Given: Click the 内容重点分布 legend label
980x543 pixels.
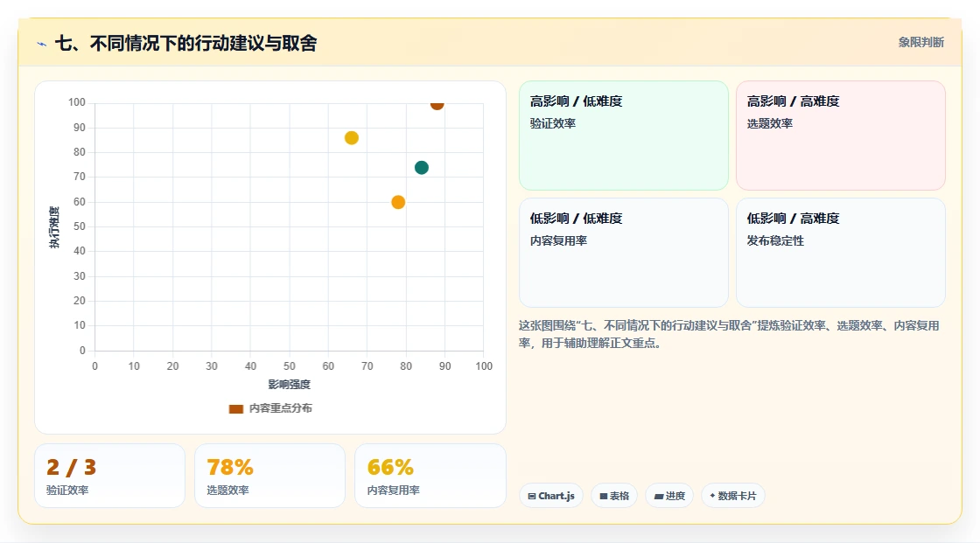Looking at the screenshot, I should (280, 408).
